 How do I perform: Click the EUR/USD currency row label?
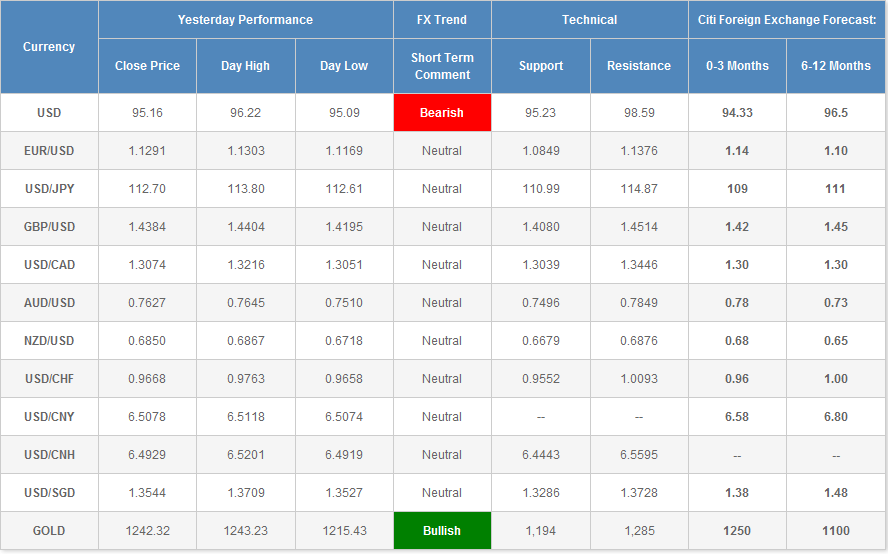(x=49, y=151)
